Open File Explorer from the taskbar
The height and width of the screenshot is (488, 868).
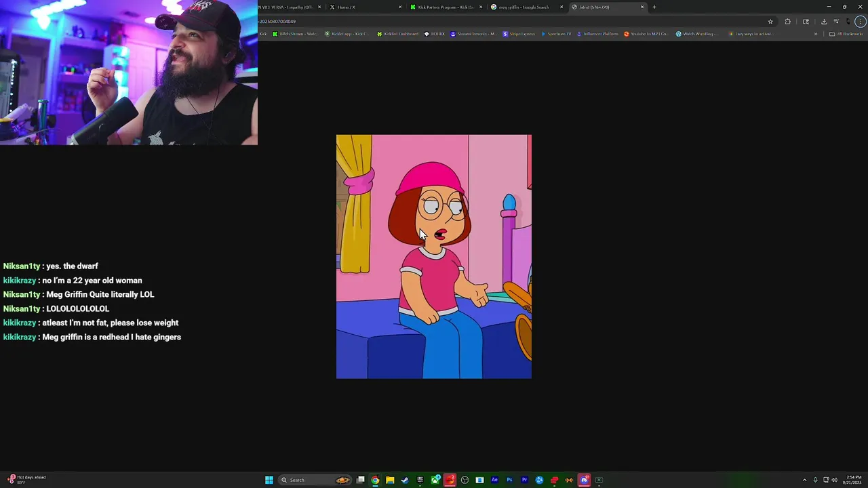390,480
